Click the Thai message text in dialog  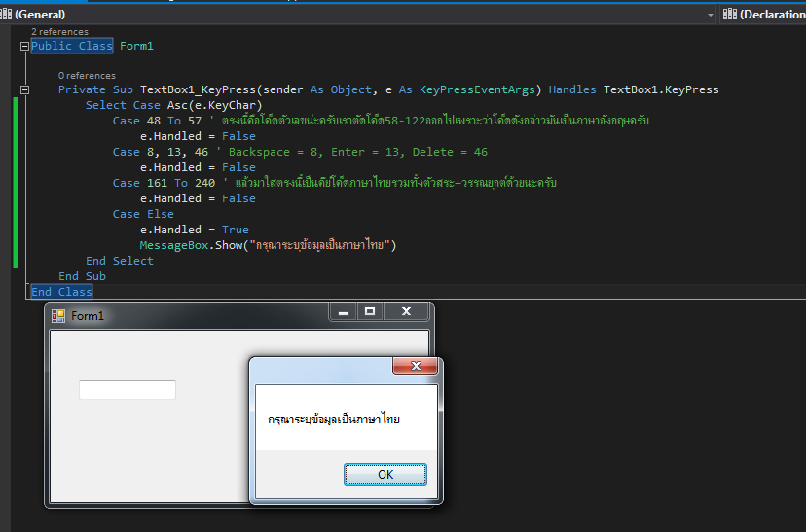tap(334, 419)
